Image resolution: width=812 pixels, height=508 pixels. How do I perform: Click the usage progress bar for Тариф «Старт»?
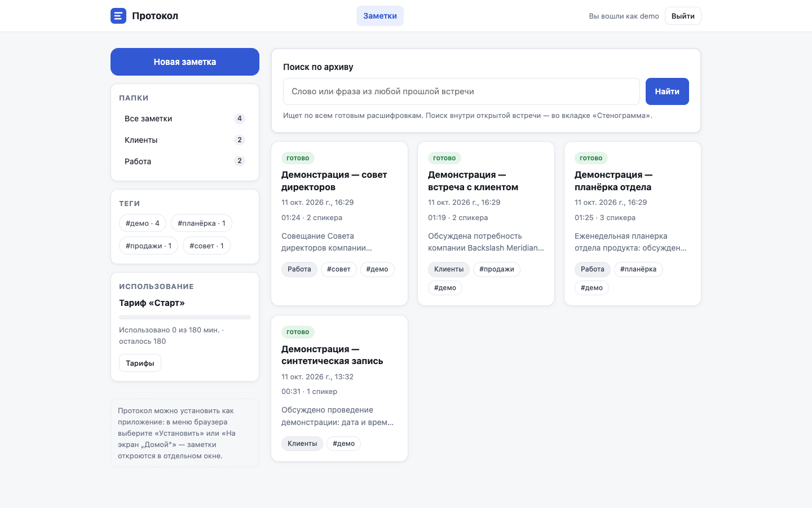[x=185, y=317]
